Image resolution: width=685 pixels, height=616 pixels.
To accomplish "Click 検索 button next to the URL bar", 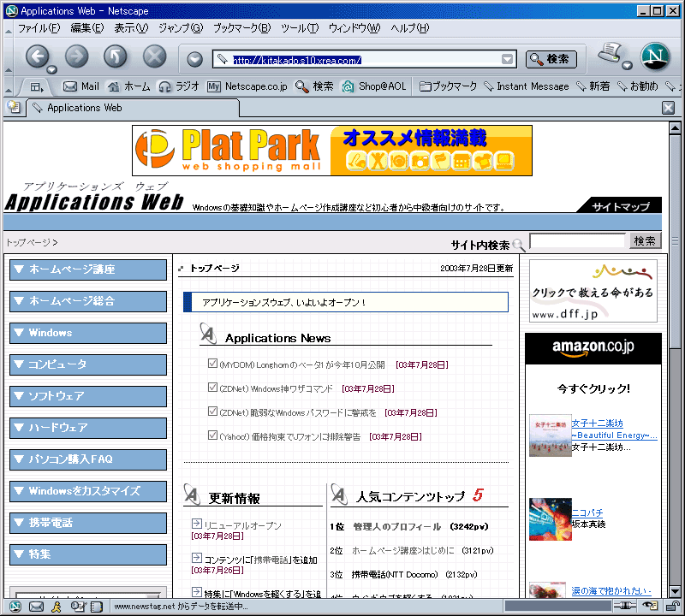I will 551,59.
